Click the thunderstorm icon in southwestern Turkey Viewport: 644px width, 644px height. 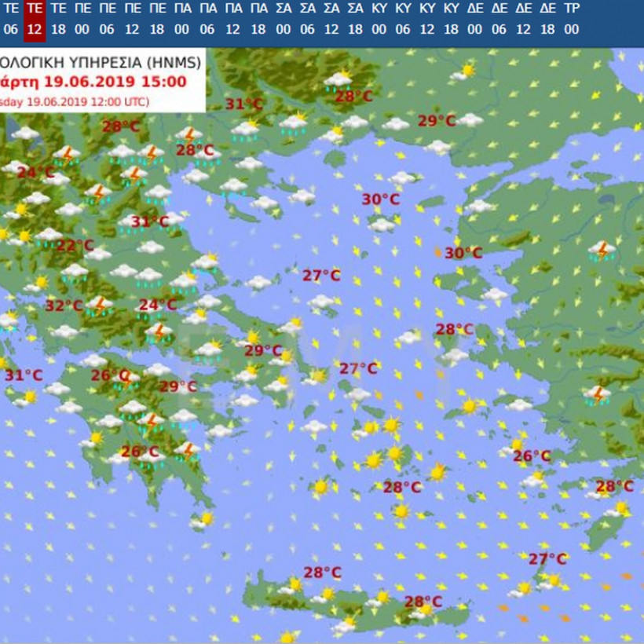597,394
